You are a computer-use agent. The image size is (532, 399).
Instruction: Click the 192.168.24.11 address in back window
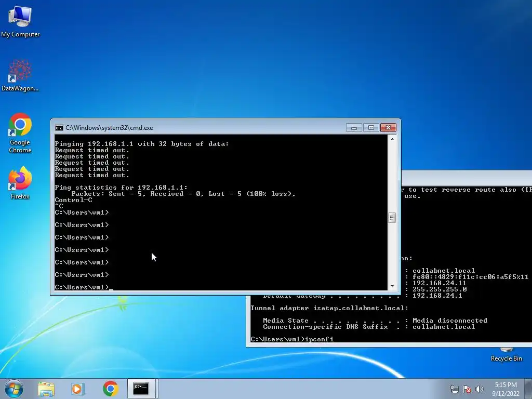(440, 283)
